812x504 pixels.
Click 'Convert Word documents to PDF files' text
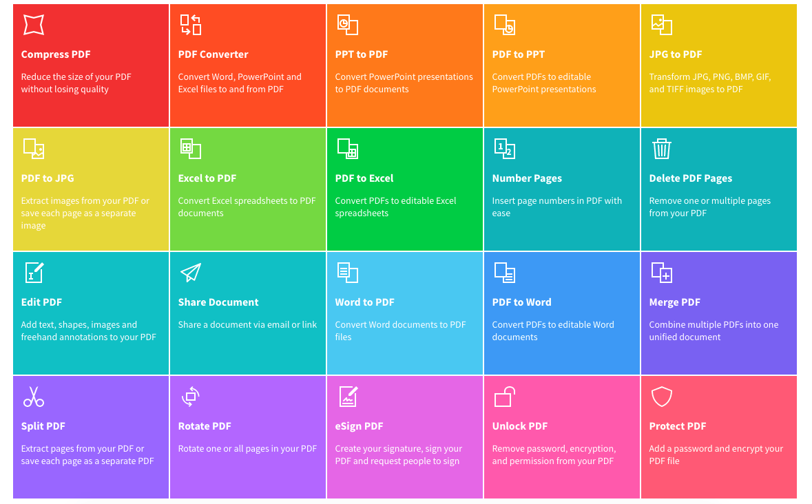400,330
